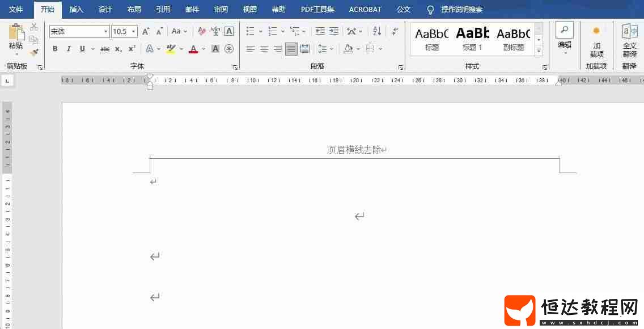The image size is (644, 329).
Task: Center align the paragraph
Action: click(264, 49)
